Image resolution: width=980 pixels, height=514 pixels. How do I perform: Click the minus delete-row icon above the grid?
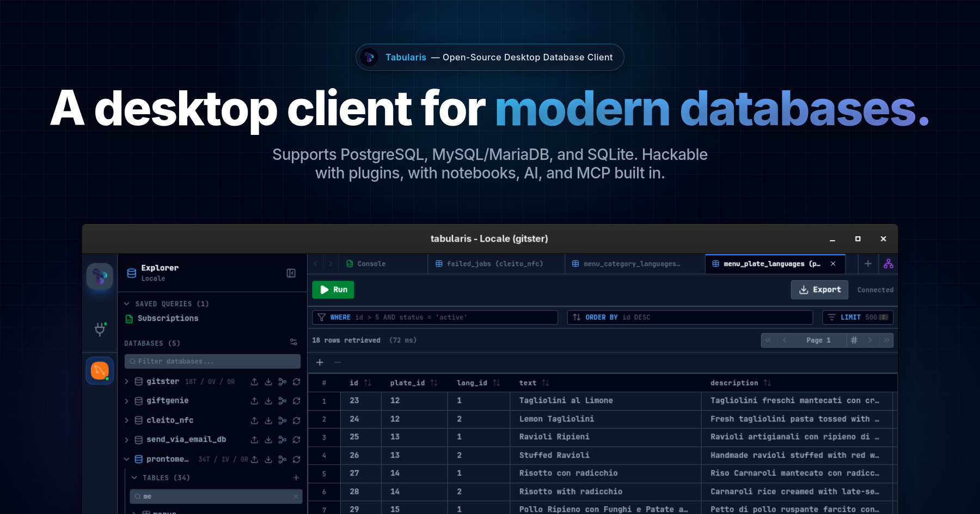click(338, 362)
